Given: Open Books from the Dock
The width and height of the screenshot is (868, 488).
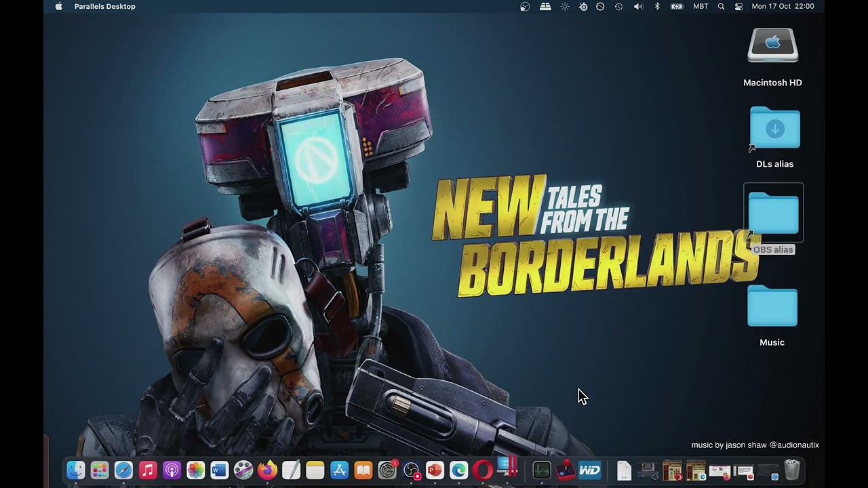Looking at the screenshot, I should [363, 470].
